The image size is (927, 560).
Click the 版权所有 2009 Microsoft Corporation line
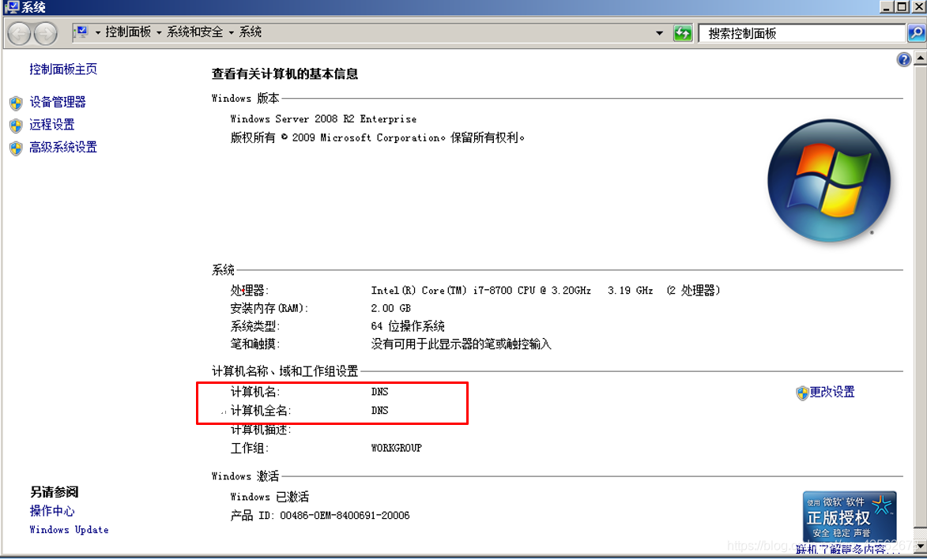(x=377, y=137)
